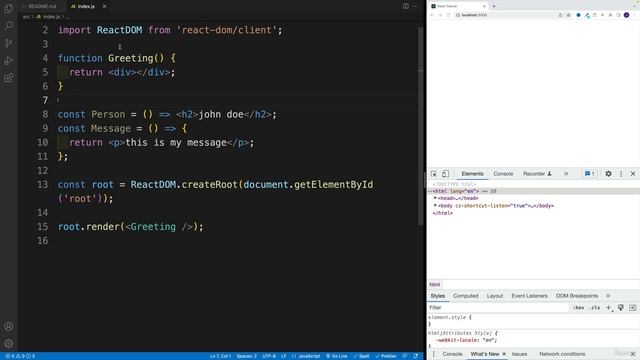Image resolution: width=640 pixels, height=360 pixels.
Task: Click the html breadcrumb in DevTools
Action: coord(435,284)
